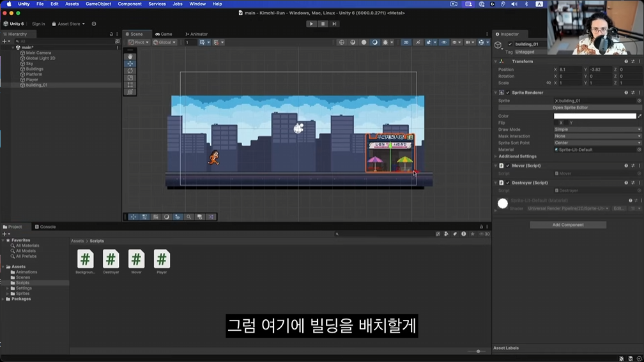The height and width of the screenshot is (362, 644).
Task: Adjust the Project icon size slider
Action: coord(477,351)
